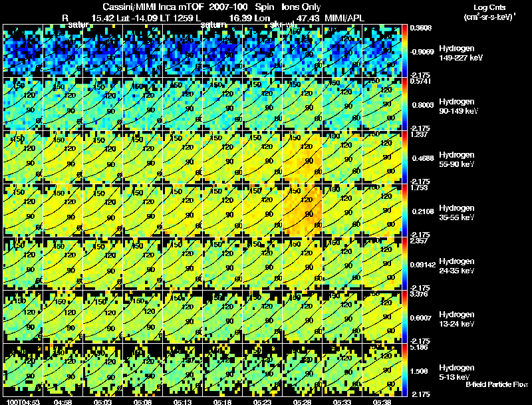The image size is (532, 405).
Task: Select the 35-55 keV panel at 05:28
Action: pos(303,211)
